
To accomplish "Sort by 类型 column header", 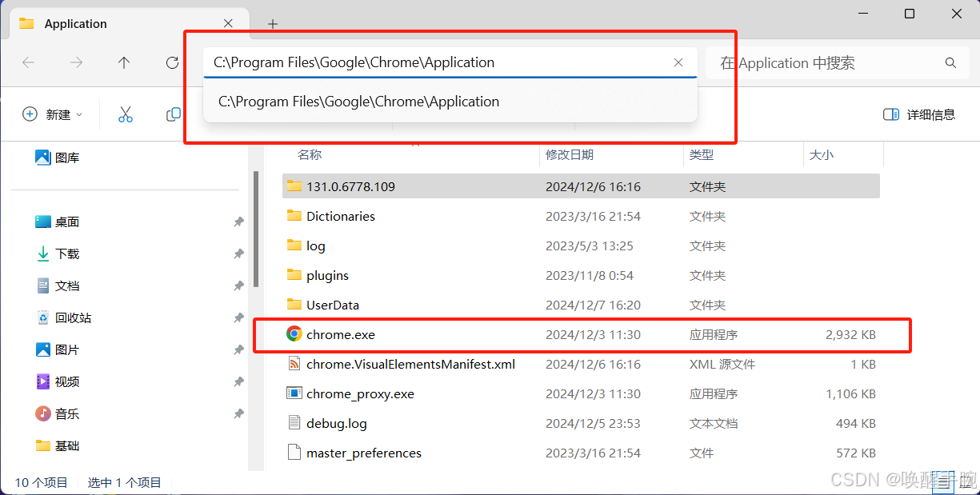I will pyautogui.click(x=702, y=155).
